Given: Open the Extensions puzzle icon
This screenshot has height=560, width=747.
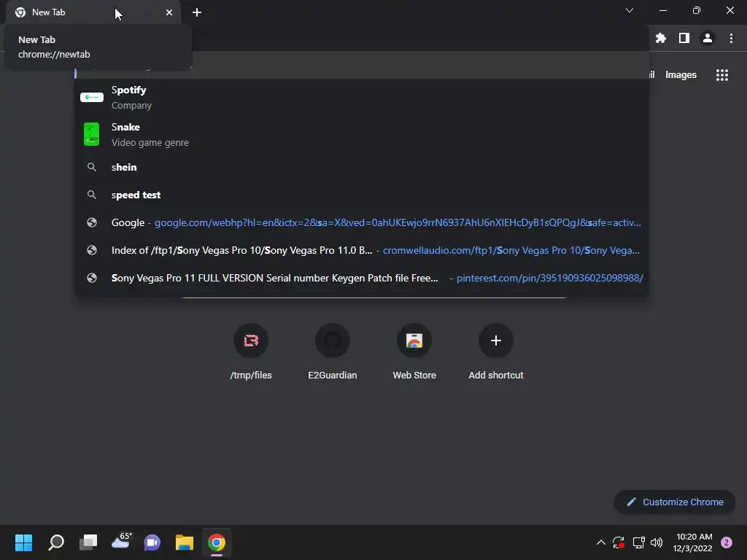Looking at the screenshot, I should pyautogui.click(x=661, y=38).
